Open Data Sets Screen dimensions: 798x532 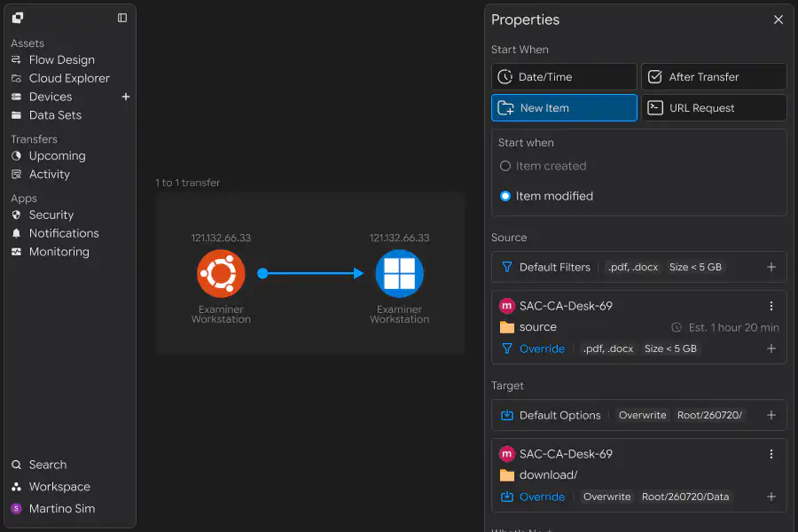46,115
